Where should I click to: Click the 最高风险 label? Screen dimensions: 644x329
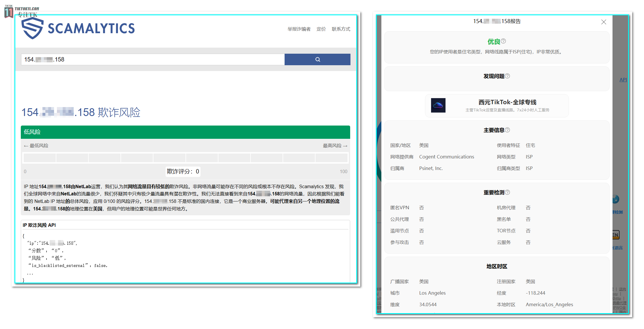coord(335,146)
